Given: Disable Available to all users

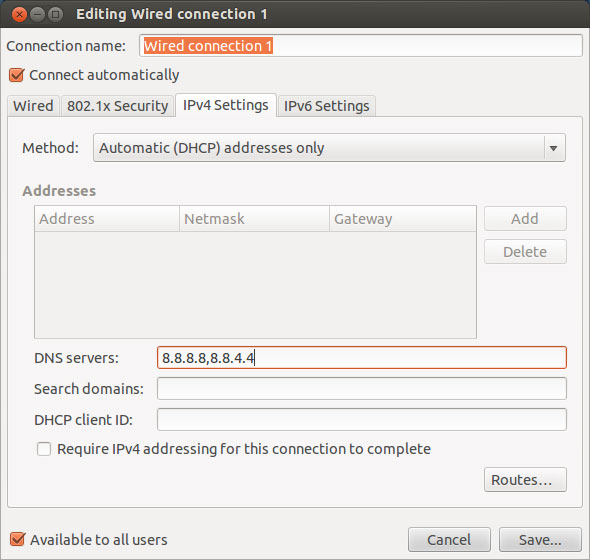Looking at the screenshot, I should pos(17,539).
